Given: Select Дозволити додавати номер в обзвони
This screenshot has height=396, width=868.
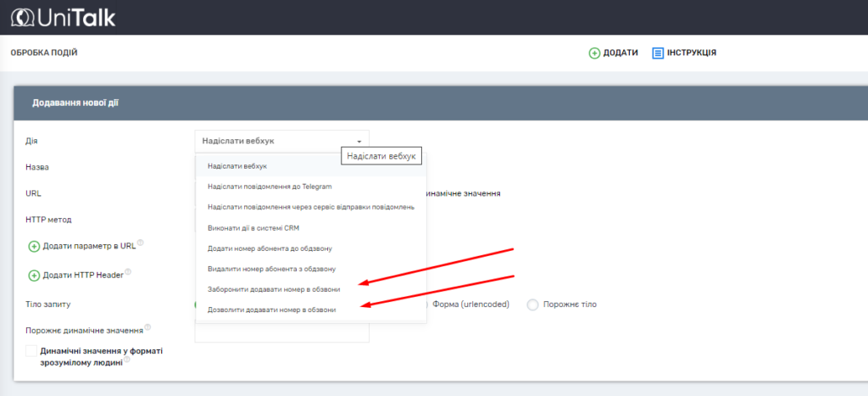Looking at the screenshot, I should pyautogui.click(x=271, y=310).
